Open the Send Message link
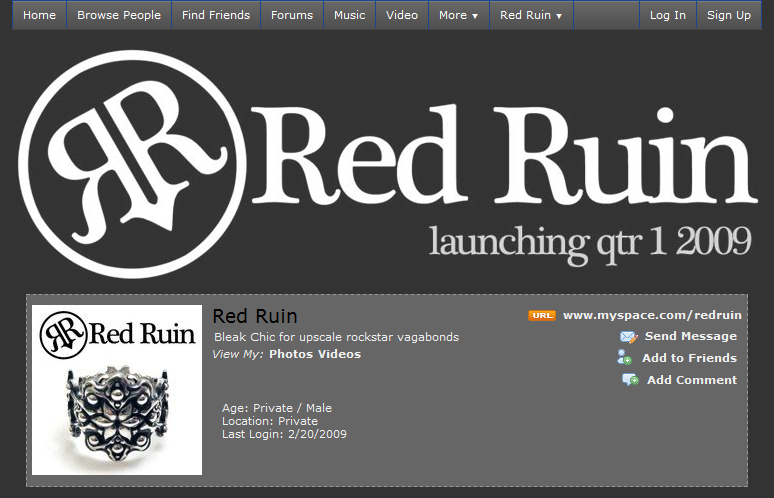This screenshot has width=774, height=498. click(x=691, y=336)
